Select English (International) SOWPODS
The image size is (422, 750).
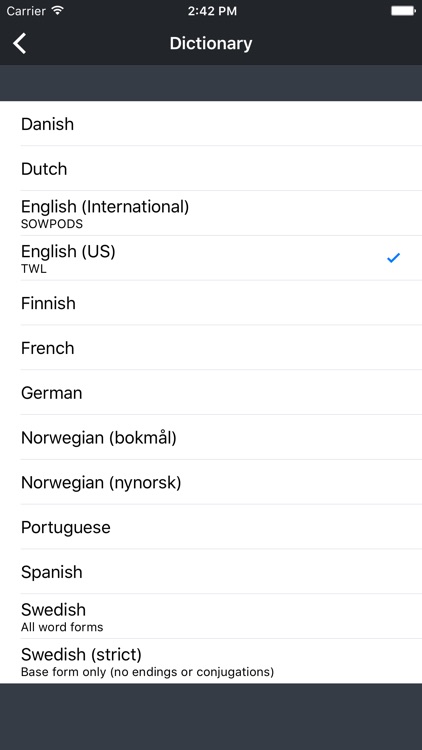tap(211, 213)
